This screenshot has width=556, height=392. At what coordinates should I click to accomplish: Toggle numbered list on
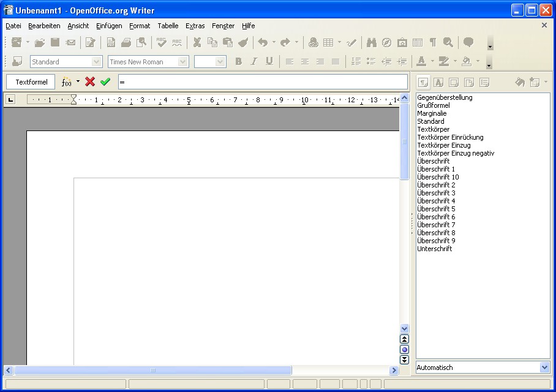coord(356,61)
